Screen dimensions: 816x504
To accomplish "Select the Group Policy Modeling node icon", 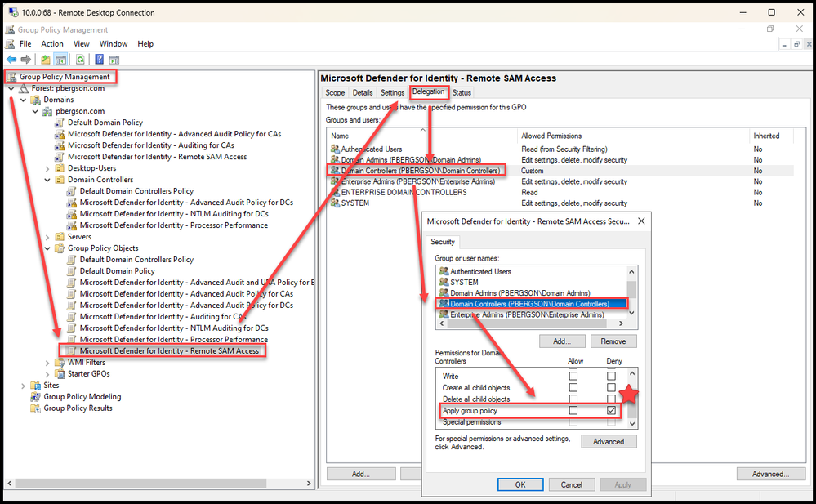I will [35, 397].
